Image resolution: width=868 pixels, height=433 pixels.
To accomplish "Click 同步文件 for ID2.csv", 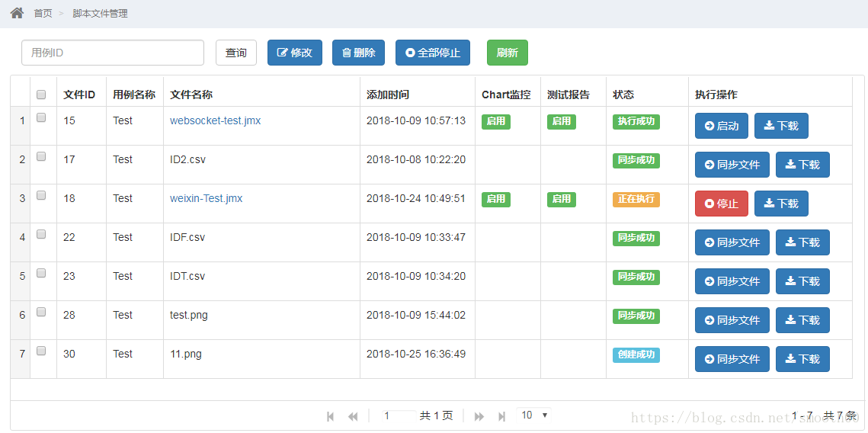I will pos(732,165).
